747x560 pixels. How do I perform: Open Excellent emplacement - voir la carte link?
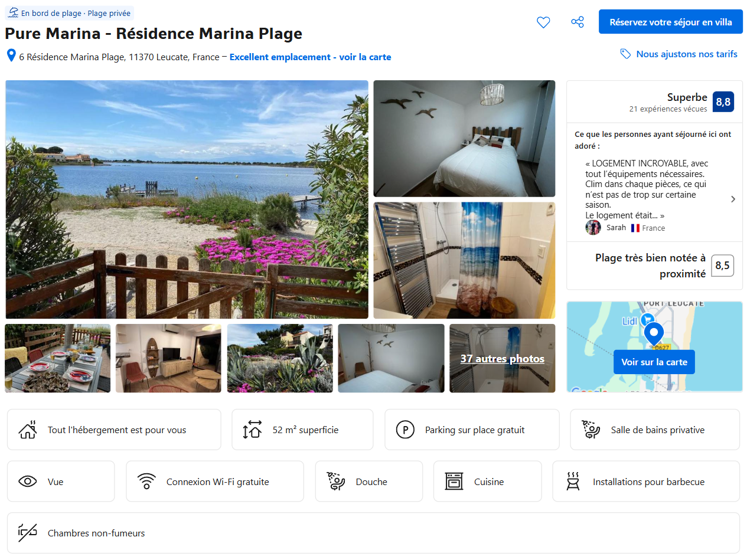310,57
